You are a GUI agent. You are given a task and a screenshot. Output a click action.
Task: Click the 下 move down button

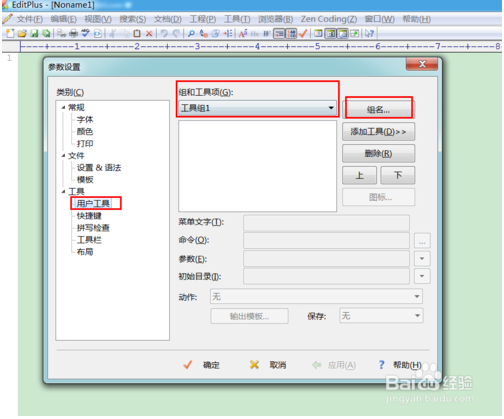398,175
